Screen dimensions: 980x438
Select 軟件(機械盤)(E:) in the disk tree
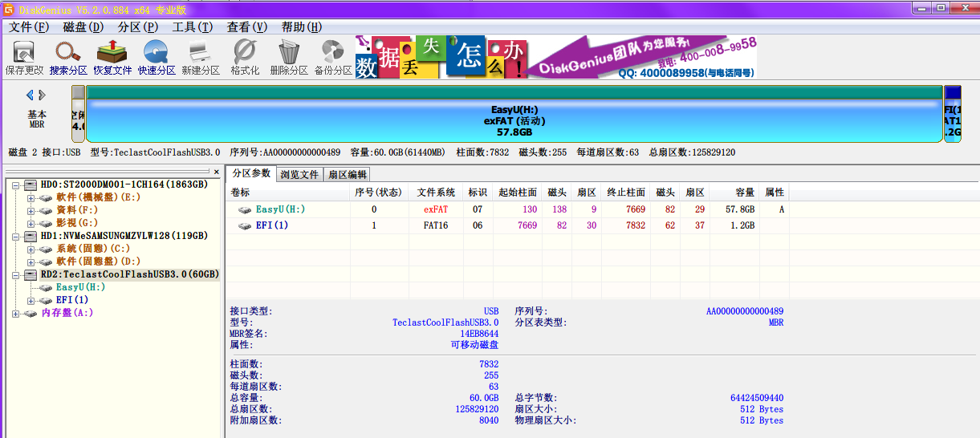pyautogui.click(x=98, y=197)
